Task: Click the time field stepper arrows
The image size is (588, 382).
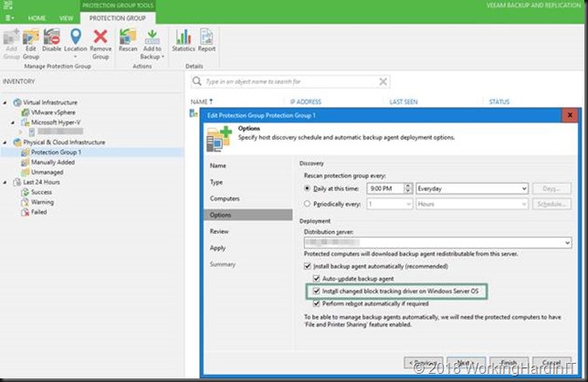Action: [408, 188]
